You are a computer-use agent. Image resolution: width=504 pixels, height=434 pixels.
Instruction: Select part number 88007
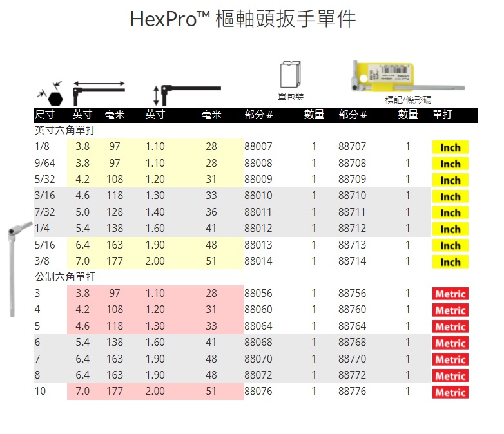(258, 147)
